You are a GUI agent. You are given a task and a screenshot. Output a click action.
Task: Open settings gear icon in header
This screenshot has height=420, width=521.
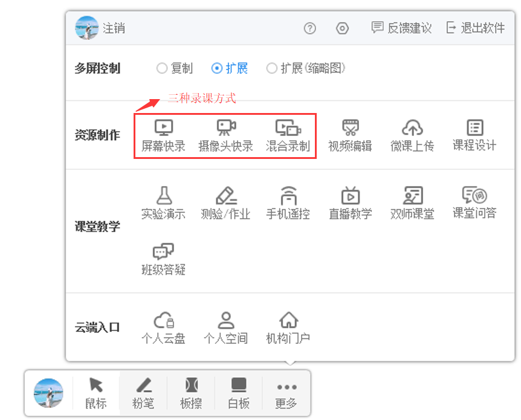tap(342, 28)
